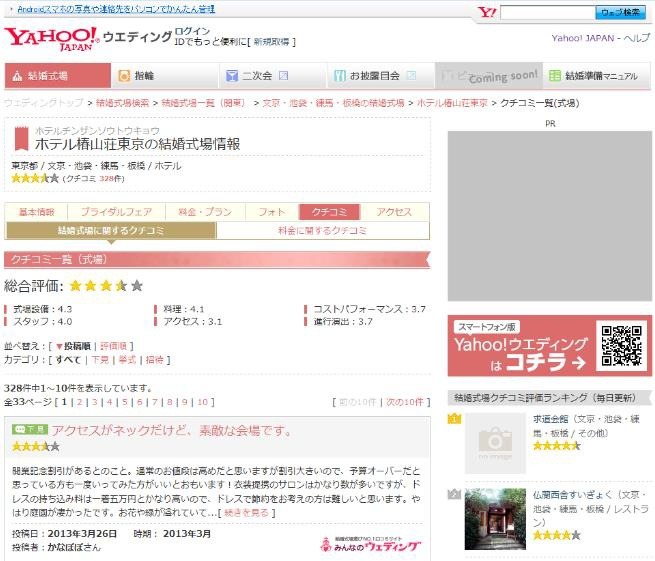This screenshot has height=561, width=655.
Task: Go to ウエディングトップ breadcrumb
Action: pos(44,103)
